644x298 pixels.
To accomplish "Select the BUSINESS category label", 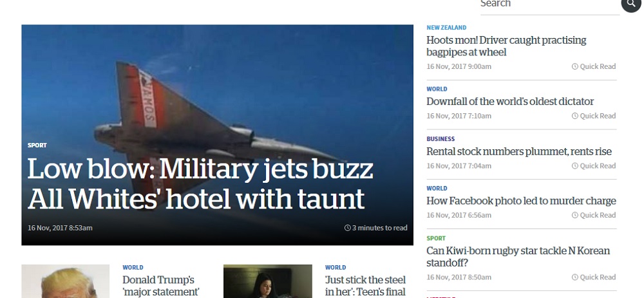I will click(440, 139).
